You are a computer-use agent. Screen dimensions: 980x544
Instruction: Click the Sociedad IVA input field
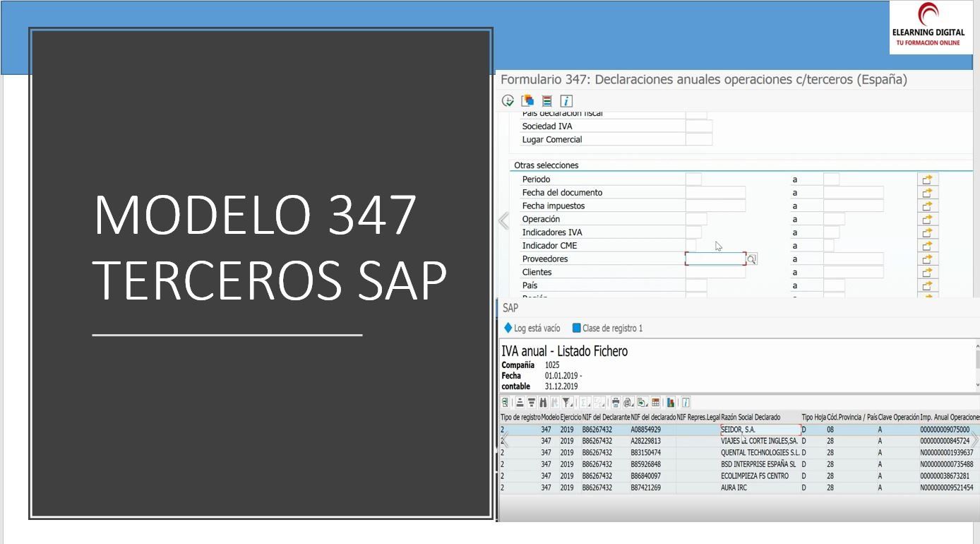[x=699, y=126]
